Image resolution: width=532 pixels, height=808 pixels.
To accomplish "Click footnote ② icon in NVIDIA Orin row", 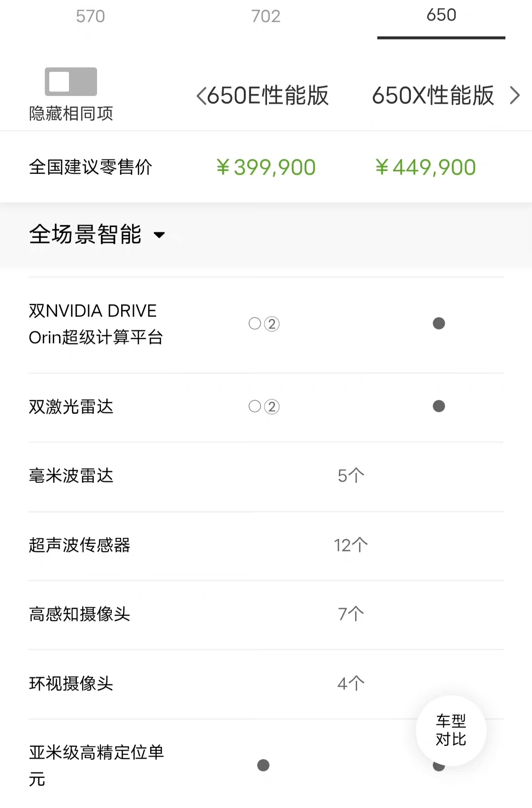I will point(272,324).
